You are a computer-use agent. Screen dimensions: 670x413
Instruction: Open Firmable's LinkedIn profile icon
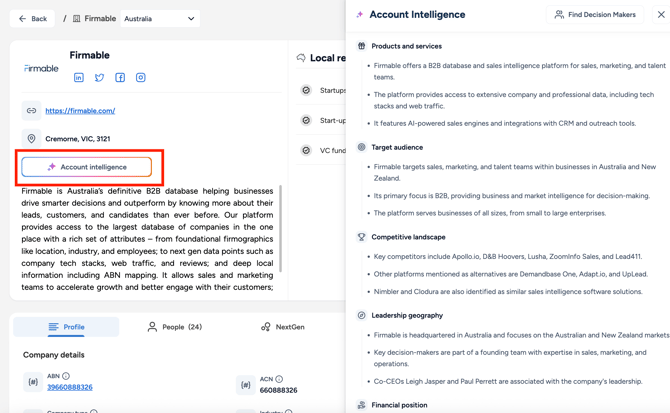(79, 77)
